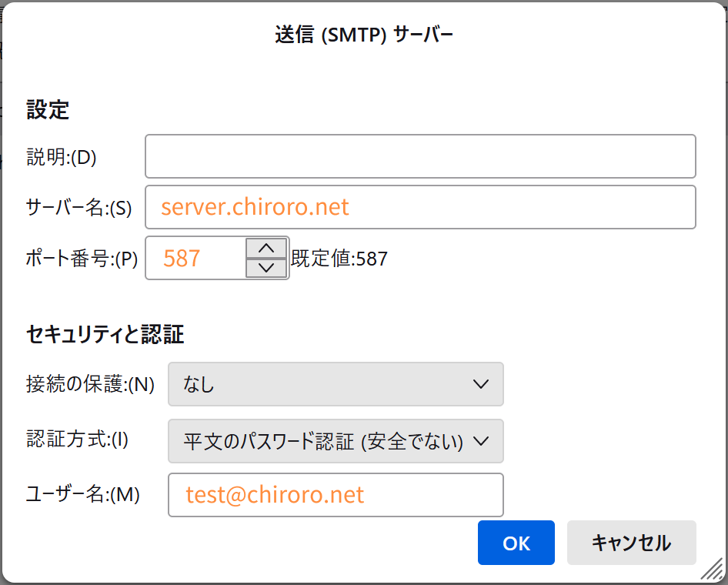Click chevron arrow beside 平文のパスワード認証
This screenshot has width=728, height=585.
tap(480, 441)
